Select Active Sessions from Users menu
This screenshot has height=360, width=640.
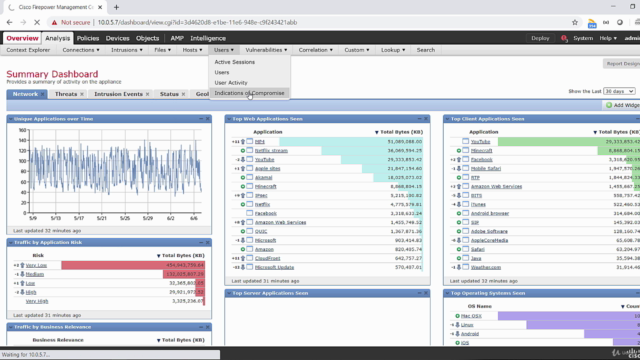(235, 62)
